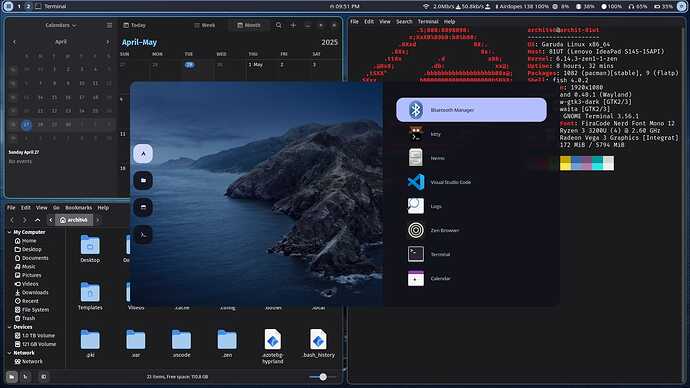This screenshot has height=388, width=690.
Task: Open the file manager View menu
Action: [41, 208]
